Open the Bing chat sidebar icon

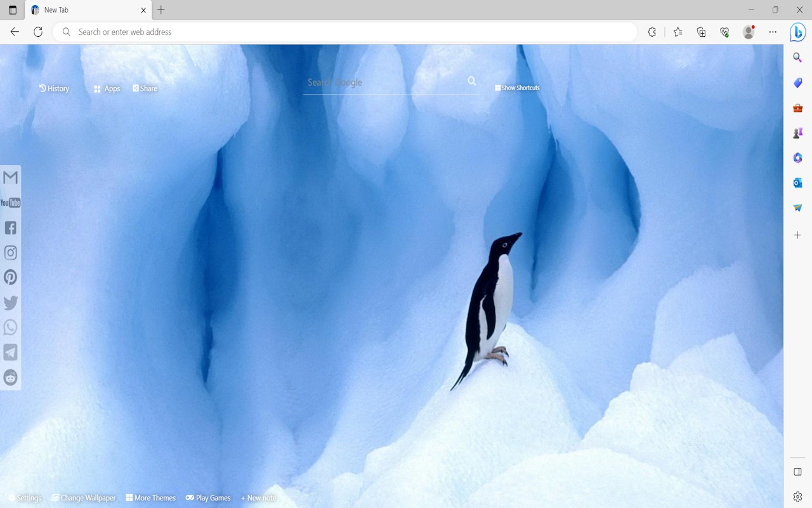point(797,32)
